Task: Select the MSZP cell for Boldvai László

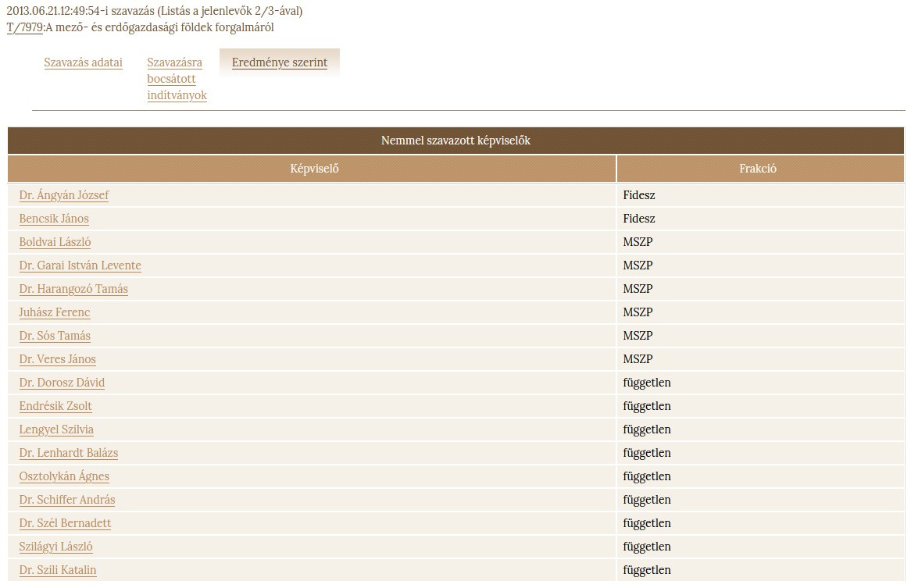Action: click(x=760, y=242)
